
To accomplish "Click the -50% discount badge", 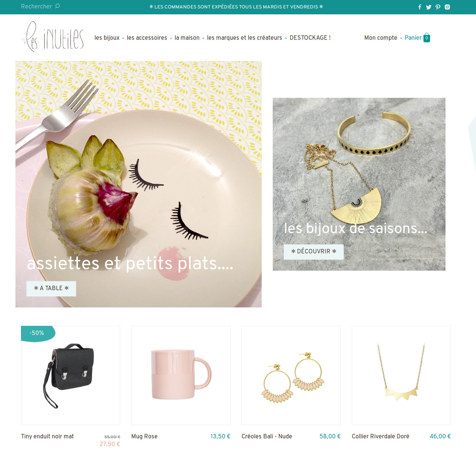I will (38, 333).
